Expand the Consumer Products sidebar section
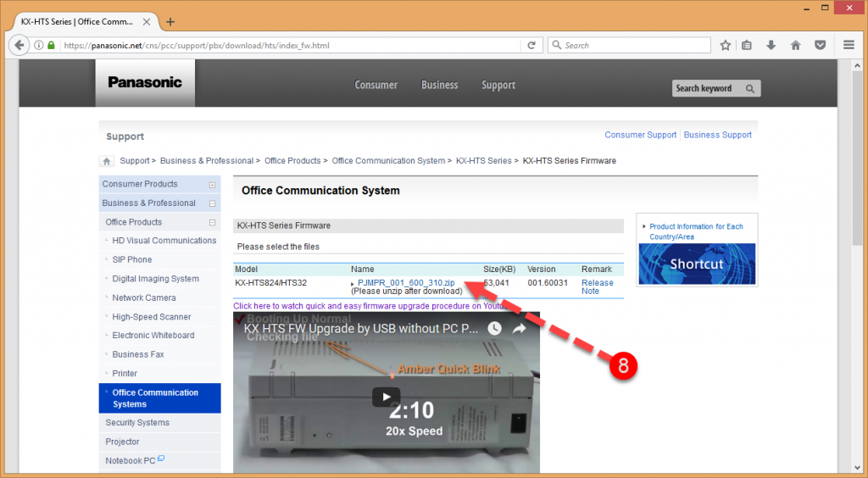Image resolution: width=868 pixels, height=478 pixels. [212, 185]
